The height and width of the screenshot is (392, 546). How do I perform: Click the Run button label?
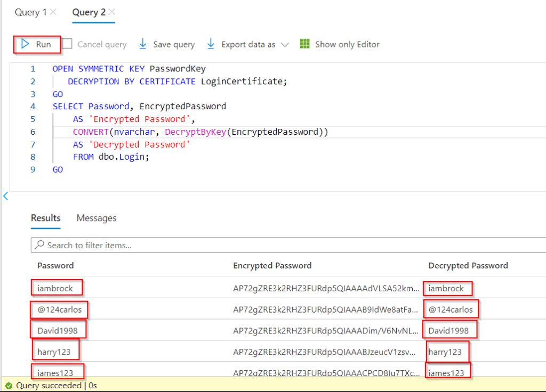(x=43, y=45)
